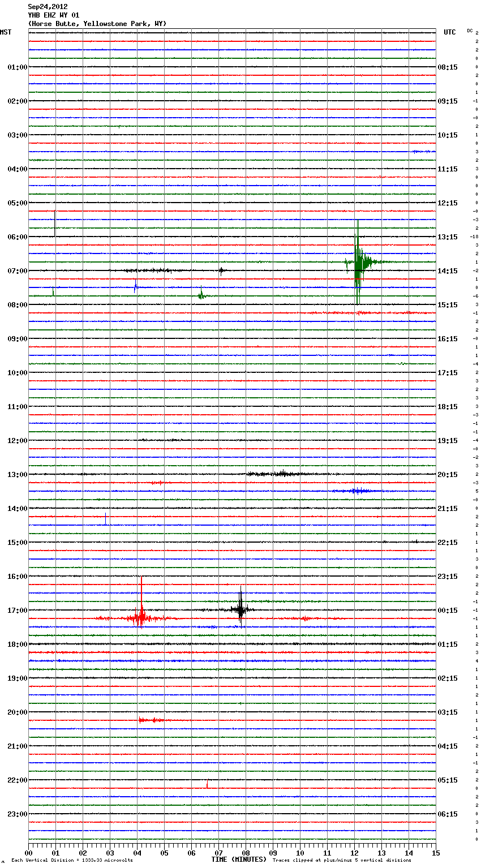This screenshot has height=868, width=481.
Task: Click the 21:15 UTC row label
Action: click(x=448, y=509)
